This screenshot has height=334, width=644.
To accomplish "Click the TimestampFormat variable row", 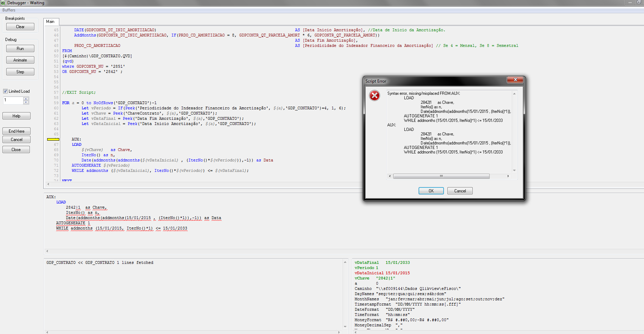I will (408, 304).
